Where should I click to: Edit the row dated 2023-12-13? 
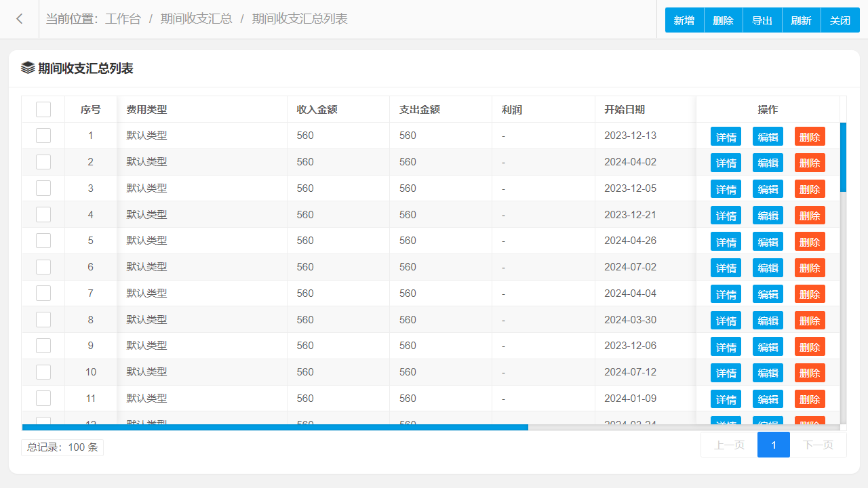coord(768,136)
